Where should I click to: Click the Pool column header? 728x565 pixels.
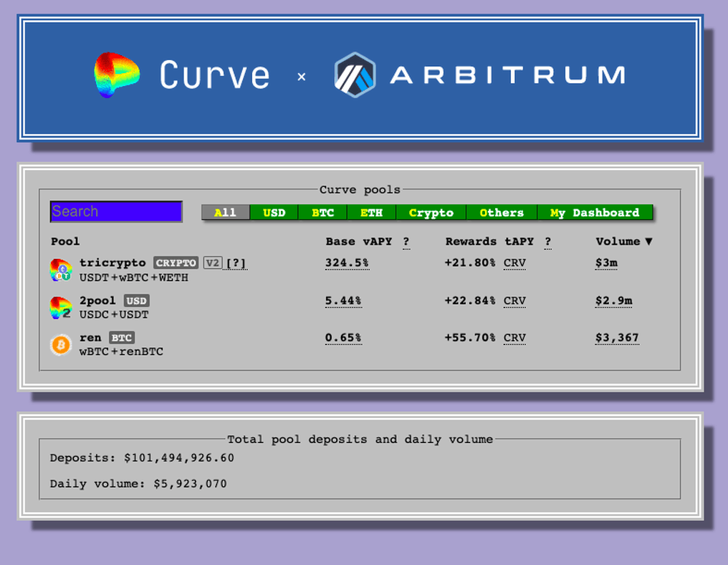[x=65, y=241]
